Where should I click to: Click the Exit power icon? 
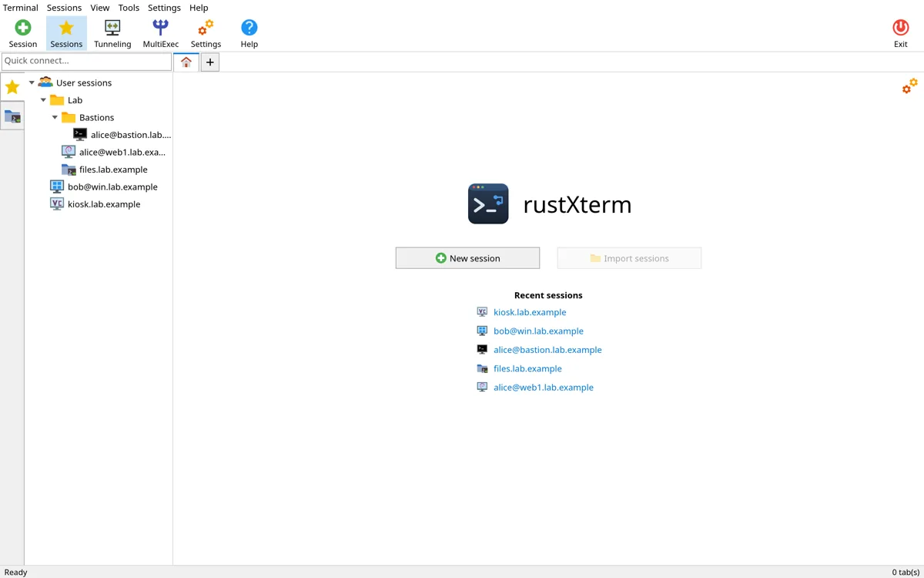click(900, 27)
